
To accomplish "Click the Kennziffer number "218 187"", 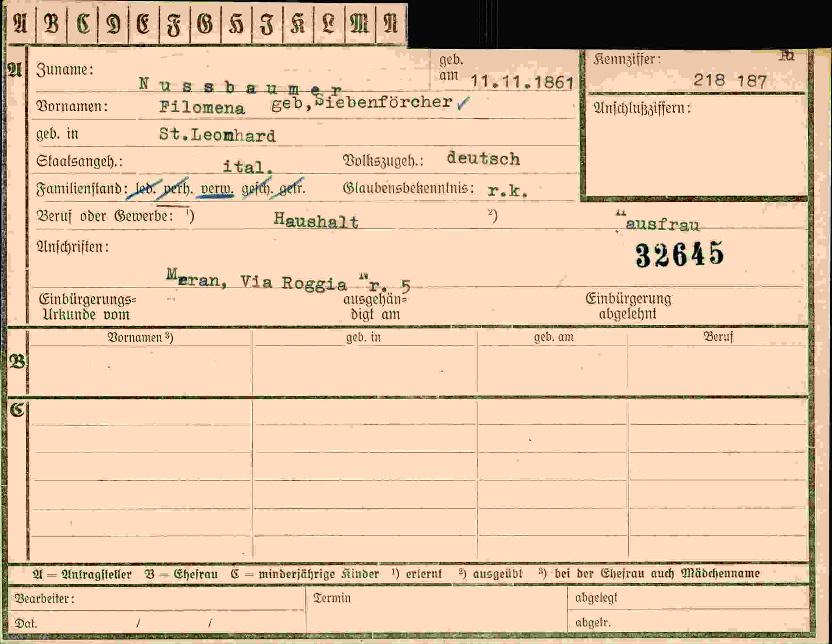I will pyautogui.click(x=730, y=81).
